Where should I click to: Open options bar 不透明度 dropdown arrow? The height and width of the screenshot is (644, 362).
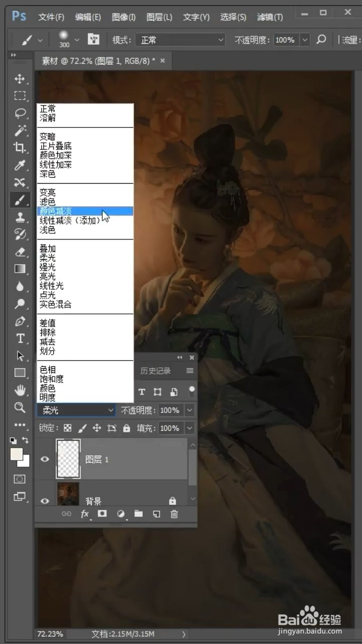(305, 40)
